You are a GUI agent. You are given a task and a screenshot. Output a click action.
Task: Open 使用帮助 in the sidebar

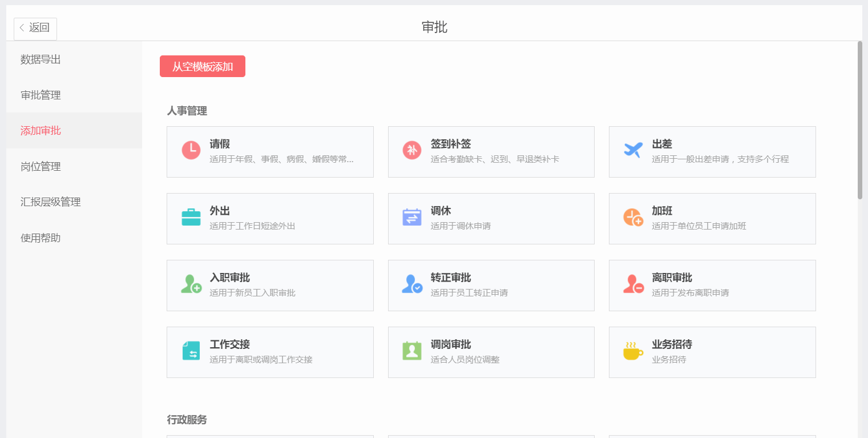[x=74, y=238]
